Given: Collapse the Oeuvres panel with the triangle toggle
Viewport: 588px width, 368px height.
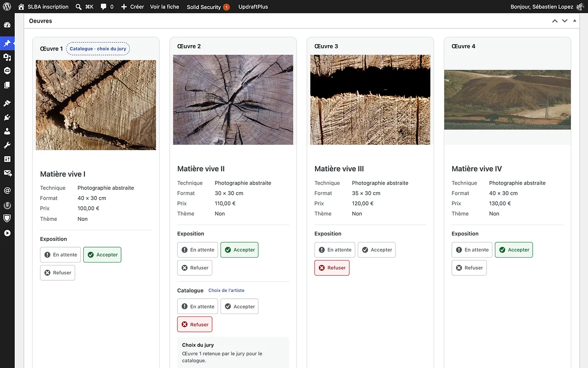Looking at the screenshot, I should click(x=575, y=21).
